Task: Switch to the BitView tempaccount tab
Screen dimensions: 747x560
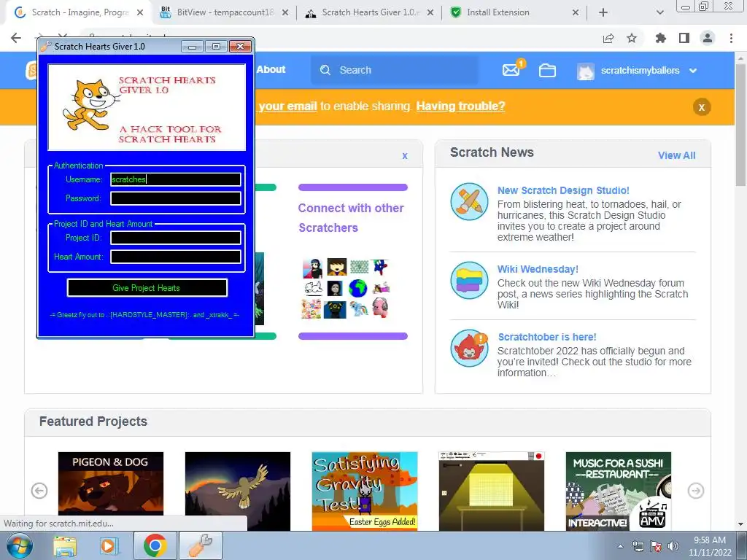Action: click(225, 12)
